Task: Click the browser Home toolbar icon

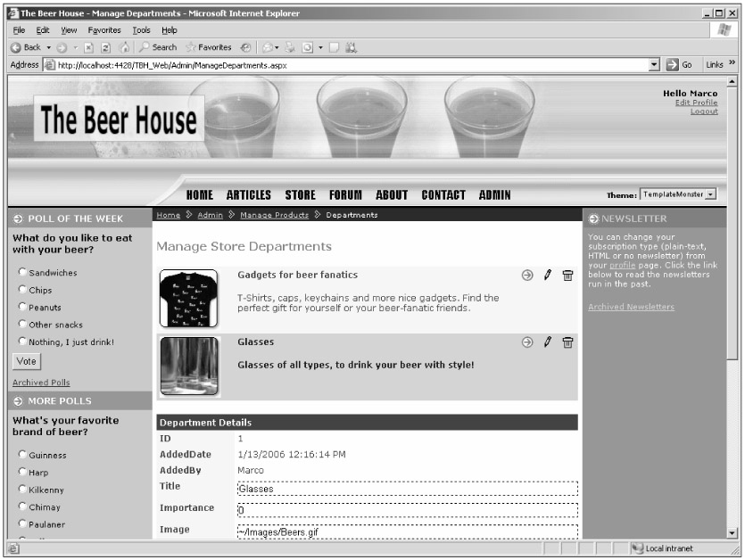Action: point(127,47)
